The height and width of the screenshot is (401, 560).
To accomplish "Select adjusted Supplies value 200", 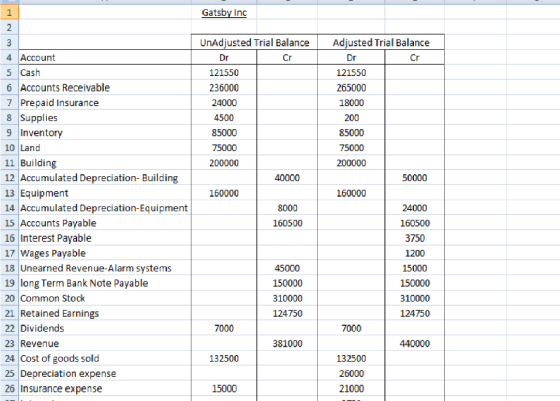I will coord(351,117).
